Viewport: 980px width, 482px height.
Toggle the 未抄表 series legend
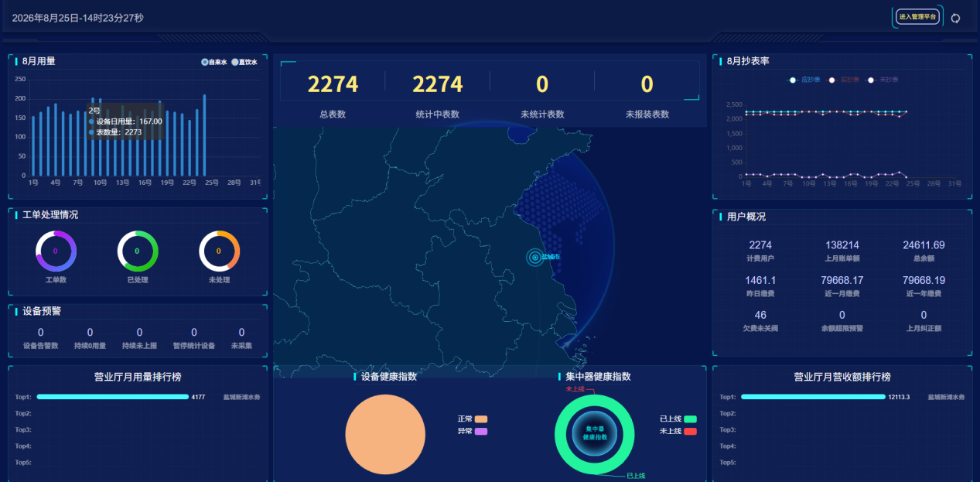pos(883,80)
